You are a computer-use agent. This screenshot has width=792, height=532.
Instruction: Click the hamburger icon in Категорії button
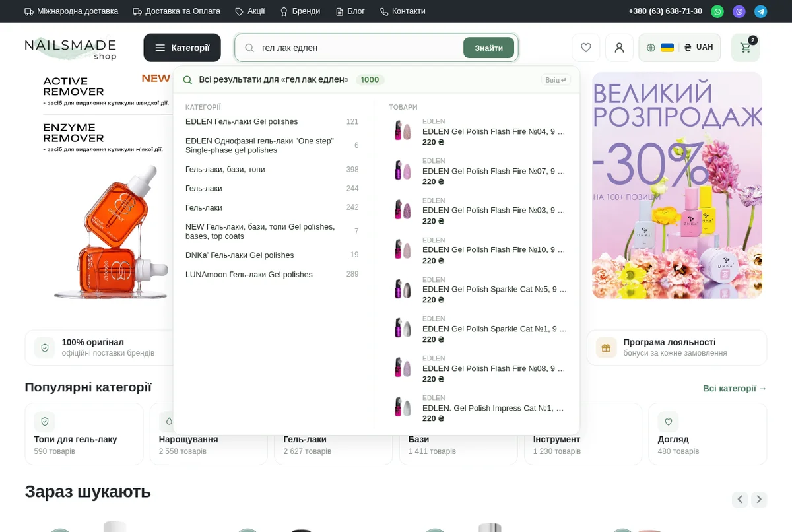click(x=160, y=48)
